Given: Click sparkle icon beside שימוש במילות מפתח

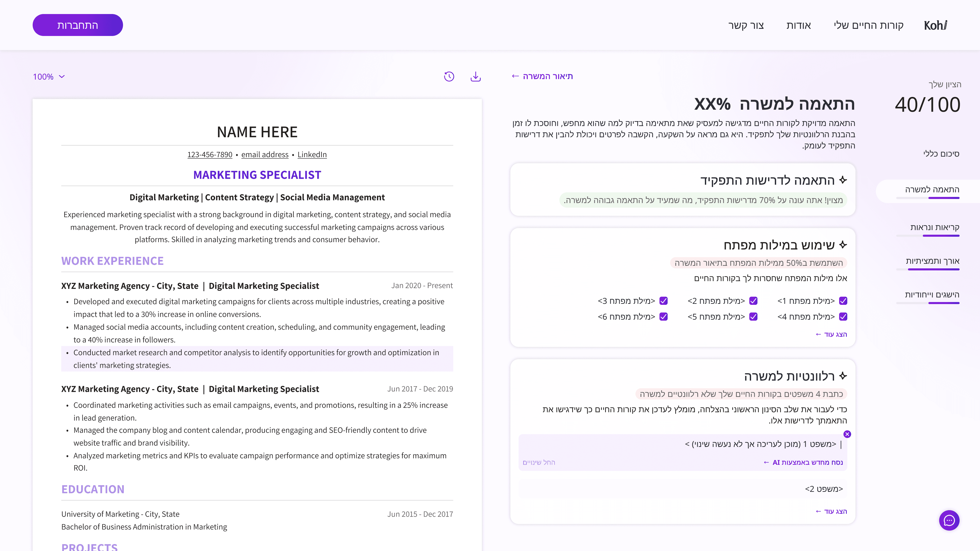Looking at the screenshot, I should click(x=843, y=245).
